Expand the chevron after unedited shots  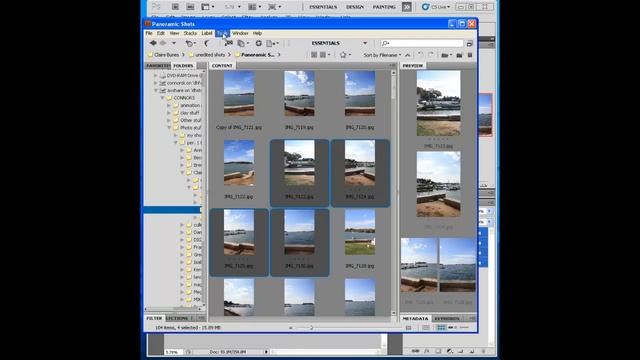pos(230,55)
